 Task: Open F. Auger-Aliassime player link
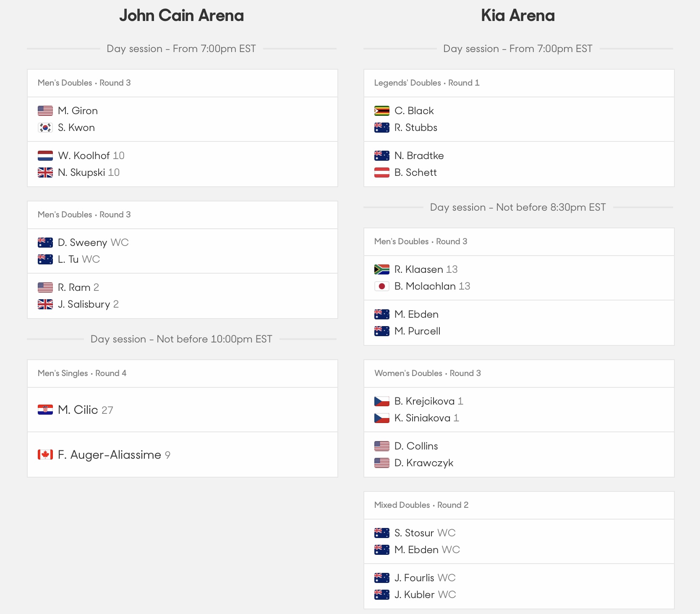coord(110,455)
